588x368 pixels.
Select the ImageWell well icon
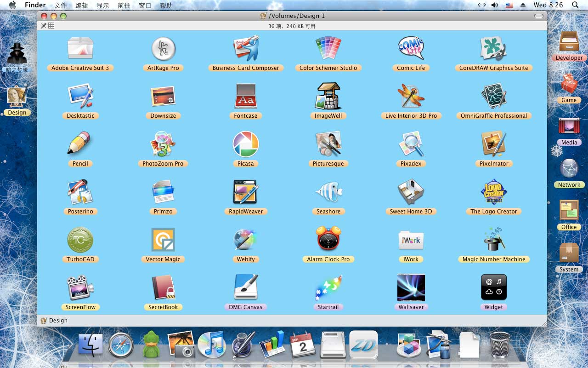tap(328, 96)
